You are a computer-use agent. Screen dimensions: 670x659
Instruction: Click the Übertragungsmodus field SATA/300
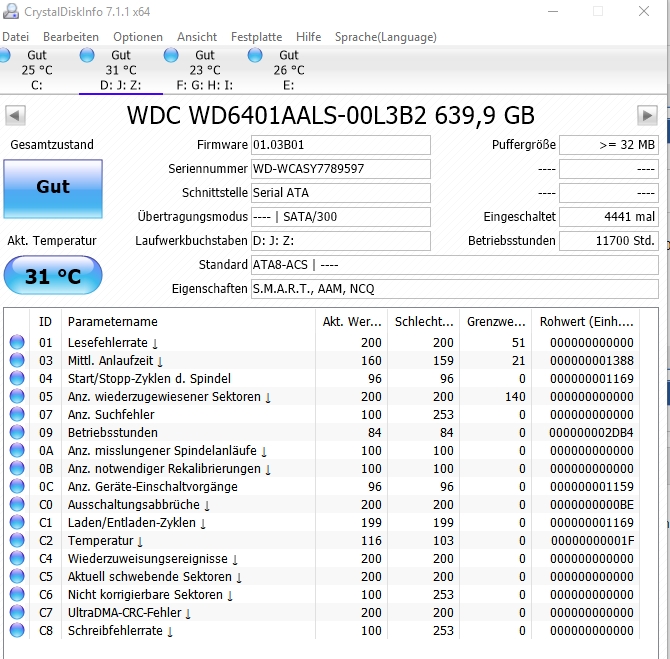[341, 217]
